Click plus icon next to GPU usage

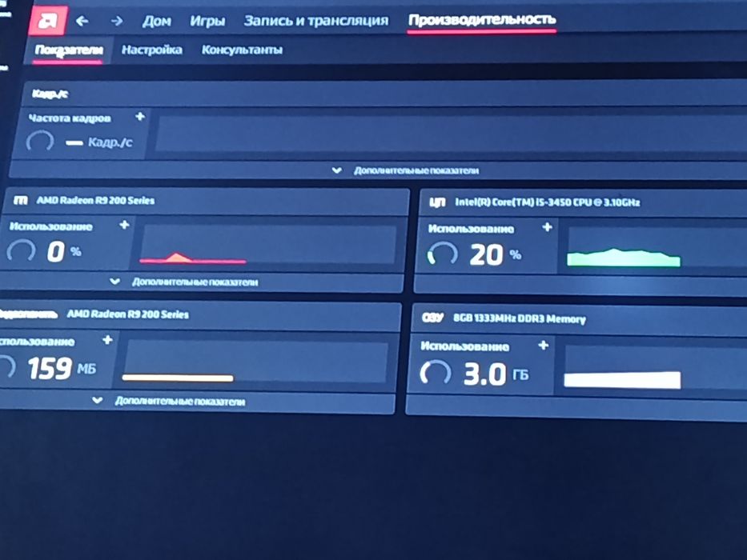pyautogui.click(x=124, y=224)
